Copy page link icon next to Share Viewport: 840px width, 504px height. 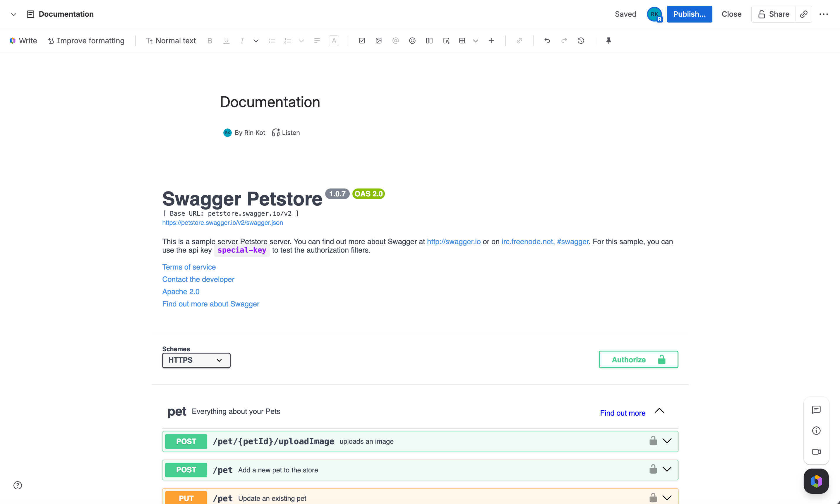(x=804, y=14)
